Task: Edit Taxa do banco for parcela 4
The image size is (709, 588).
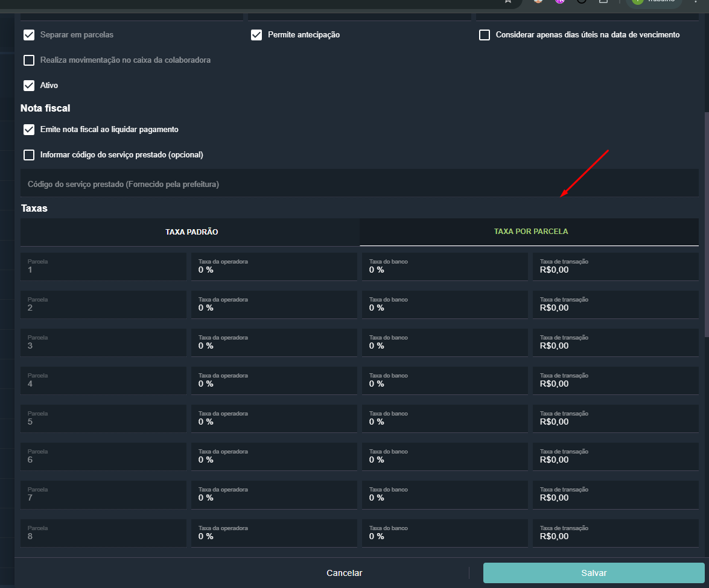Action: [445, 381]
